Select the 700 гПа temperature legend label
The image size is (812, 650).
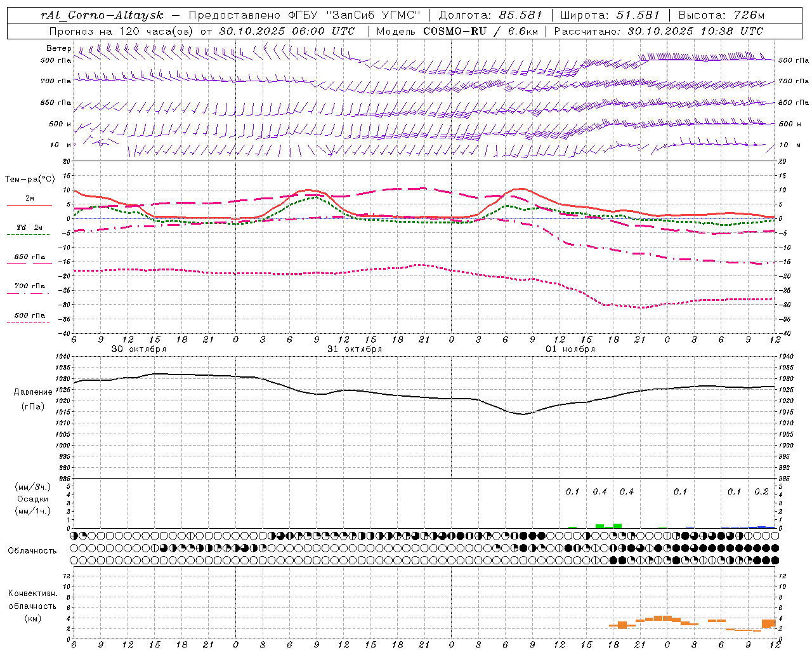pos(30,286)
